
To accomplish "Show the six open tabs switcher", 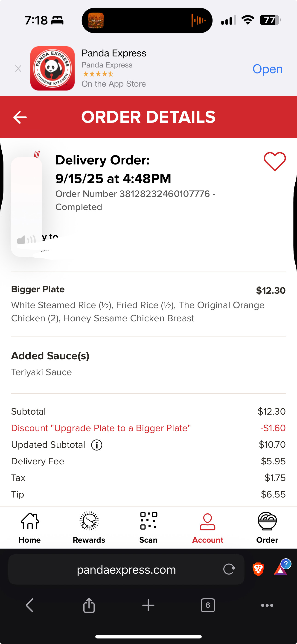I will pyautogui.click(x=208, y=605).
